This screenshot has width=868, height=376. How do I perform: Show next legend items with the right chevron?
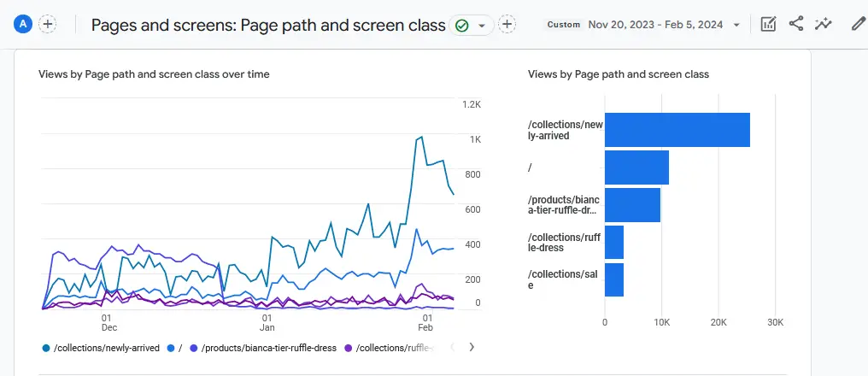point(472,347)
